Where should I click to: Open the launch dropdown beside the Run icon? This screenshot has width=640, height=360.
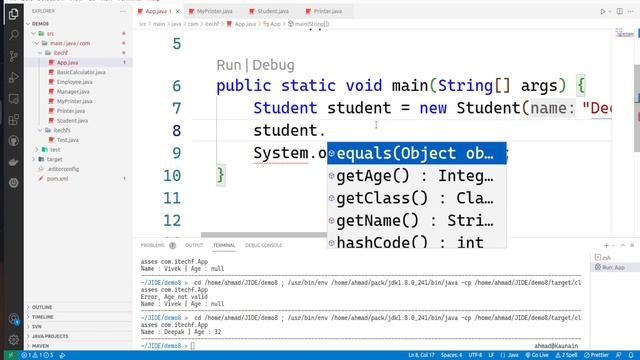click(610, 11)
